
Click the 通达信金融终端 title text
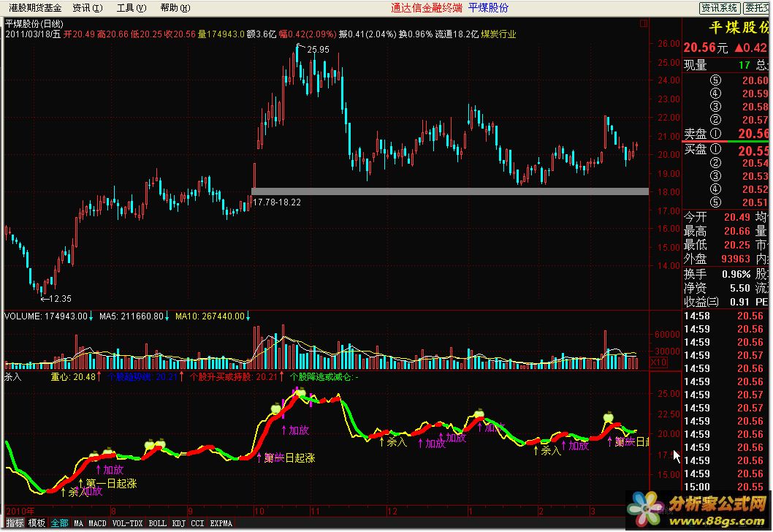pos(427,8)
